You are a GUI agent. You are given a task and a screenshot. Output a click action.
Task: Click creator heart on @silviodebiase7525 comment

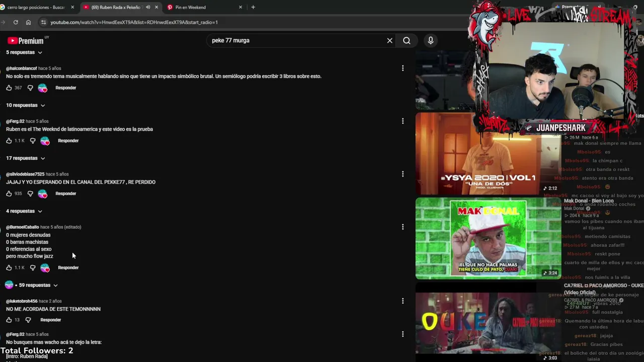click(43, 194)
